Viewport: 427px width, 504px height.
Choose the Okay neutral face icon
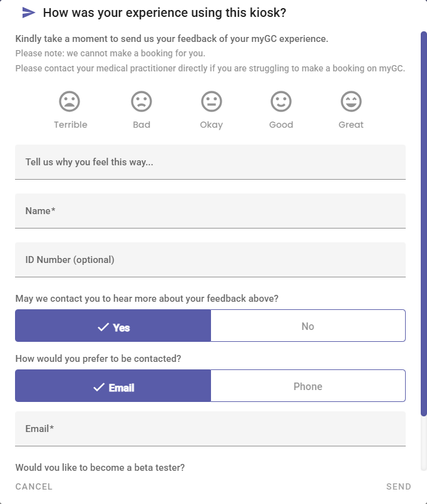point(212,101)
